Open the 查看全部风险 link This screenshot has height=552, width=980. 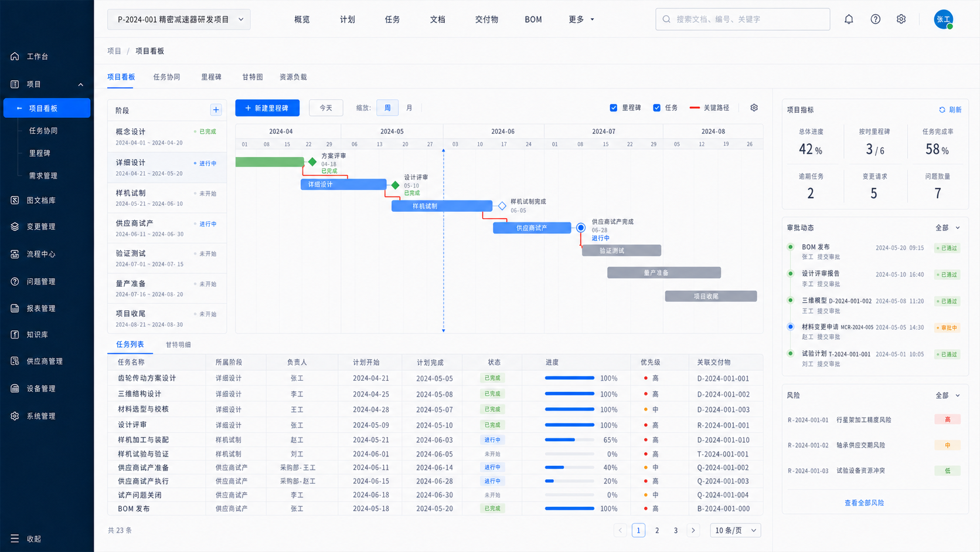[x=864, y=503]
